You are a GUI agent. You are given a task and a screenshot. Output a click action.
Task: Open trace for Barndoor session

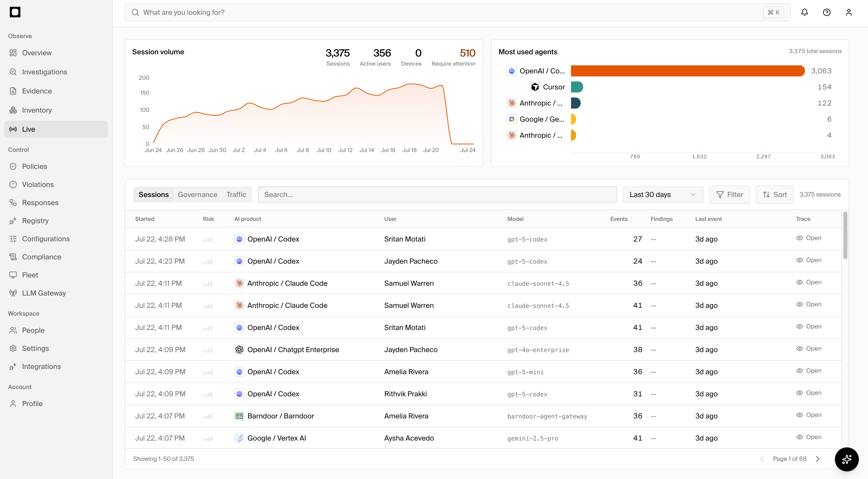pyautogui.click(x=809, y=415)
